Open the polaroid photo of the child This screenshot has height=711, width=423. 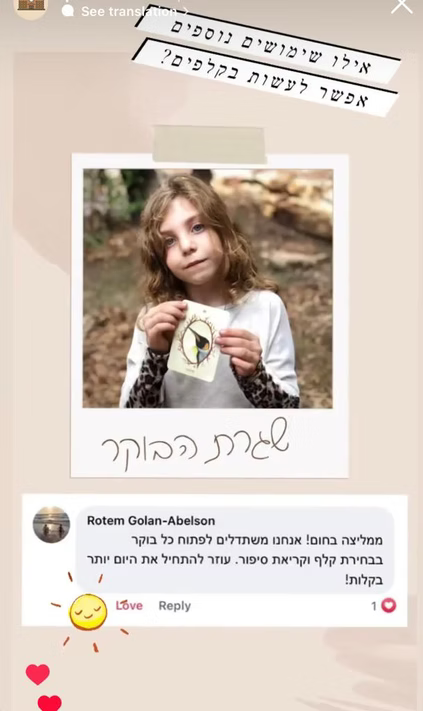[208, 288]
